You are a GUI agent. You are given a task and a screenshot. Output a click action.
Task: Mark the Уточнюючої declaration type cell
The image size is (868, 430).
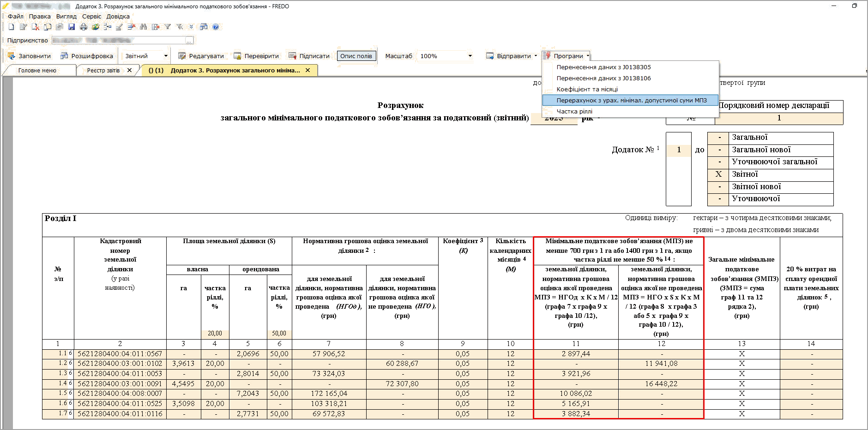[x=718, y=199]
